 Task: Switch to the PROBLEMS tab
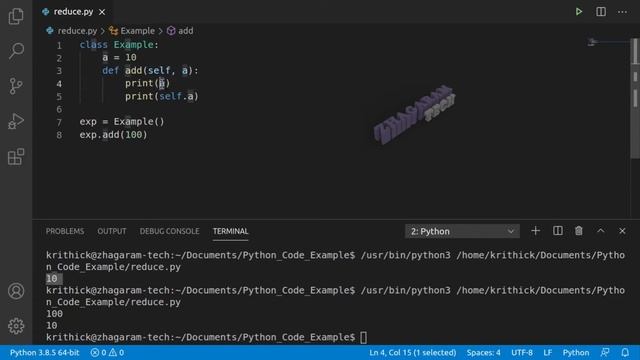(x=65, y=231)
